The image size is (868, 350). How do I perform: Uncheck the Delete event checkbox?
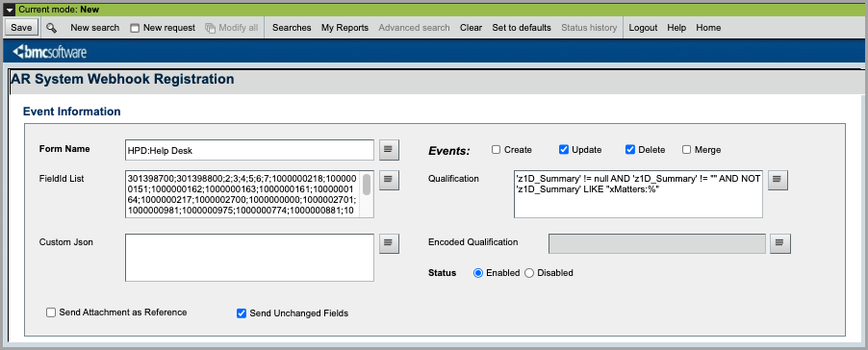pyautogui.click(x=630, y=150)
